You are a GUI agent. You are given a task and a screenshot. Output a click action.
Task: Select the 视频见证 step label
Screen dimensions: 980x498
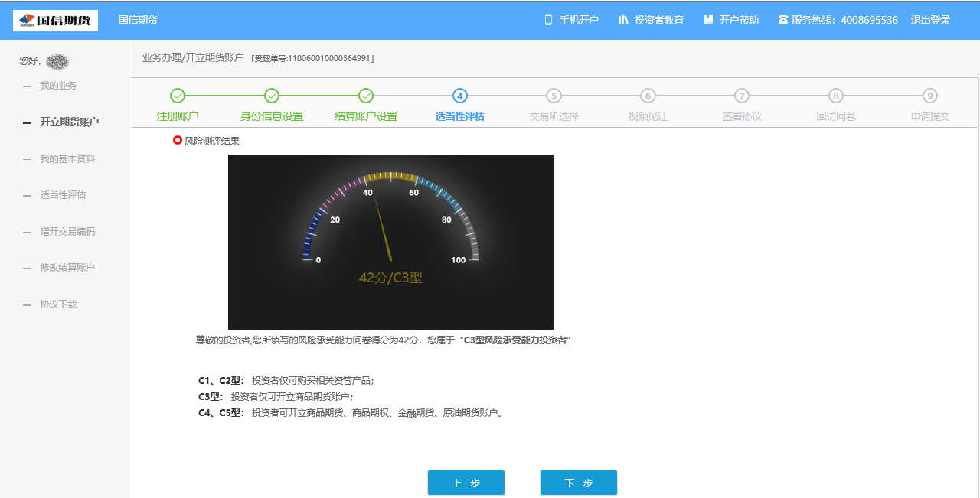pyautogui.click(x=648, y=117)
